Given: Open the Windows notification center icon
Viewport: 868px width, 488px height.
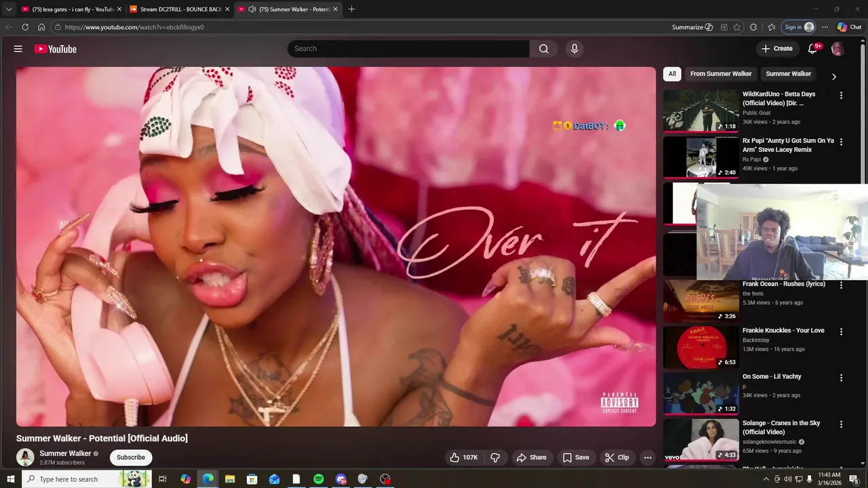Looking at the screenshot, I should click(854, 479).
